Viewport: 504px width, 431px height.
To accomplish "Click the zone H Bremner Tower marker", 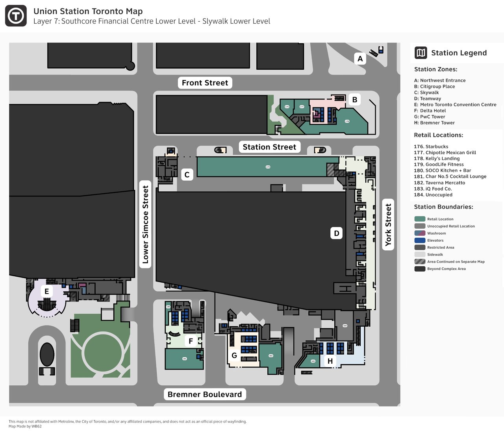I will pos(330,361).
